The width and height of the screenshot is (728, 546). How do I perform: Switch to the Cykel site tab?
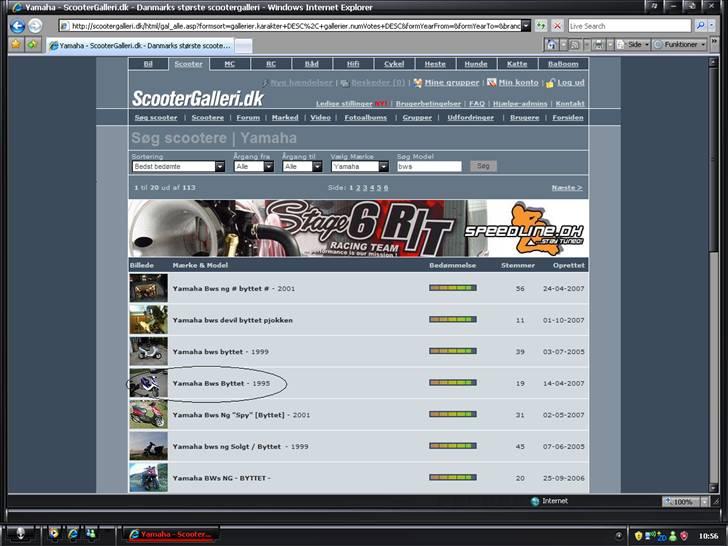click(394, 64)
